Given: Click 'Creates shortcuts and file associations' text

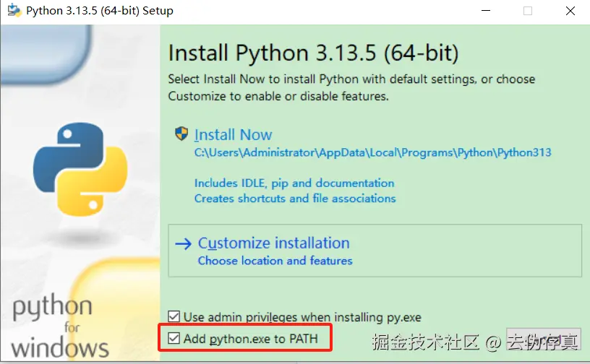Looking at the screenshot, I should pyautogui.click(x=295, y=198).
